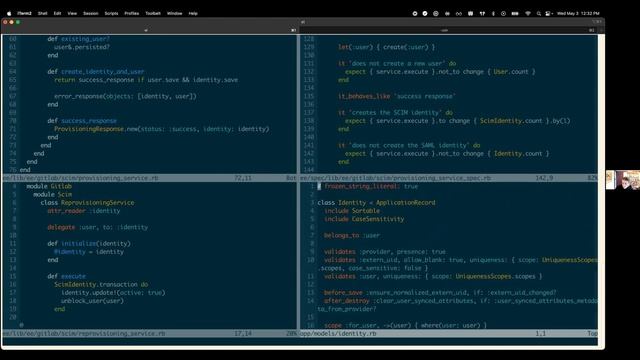640x360 pixels.
Task: Click the AirPods audio icon in menu bar
Action: coord(482,13)
